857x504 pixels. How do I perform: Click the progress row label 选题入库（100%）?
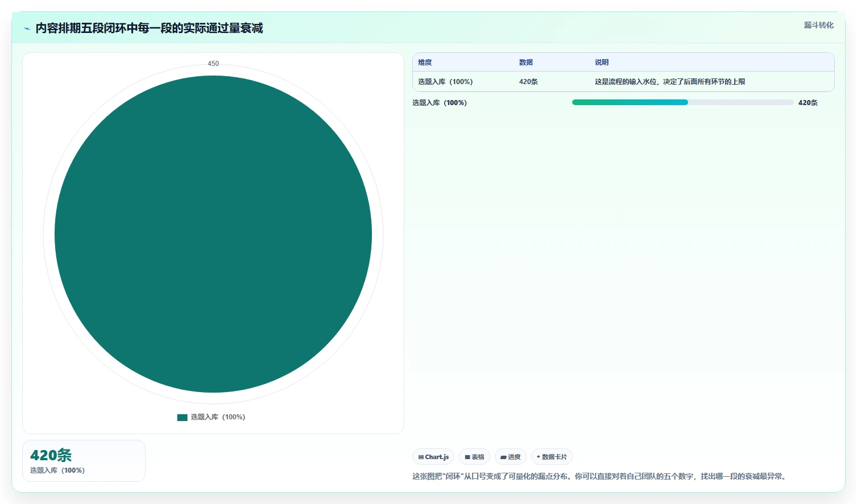click(x=440, y=103)
